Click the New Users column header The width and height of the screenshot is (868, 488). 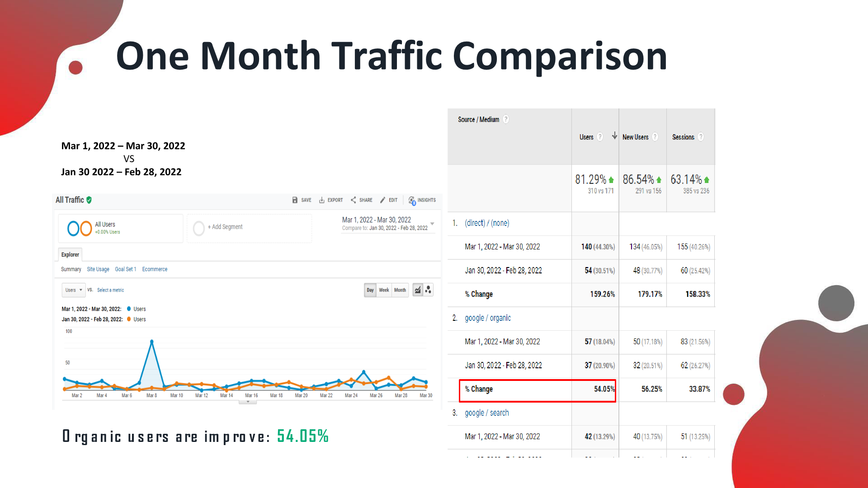click(635, 137)
